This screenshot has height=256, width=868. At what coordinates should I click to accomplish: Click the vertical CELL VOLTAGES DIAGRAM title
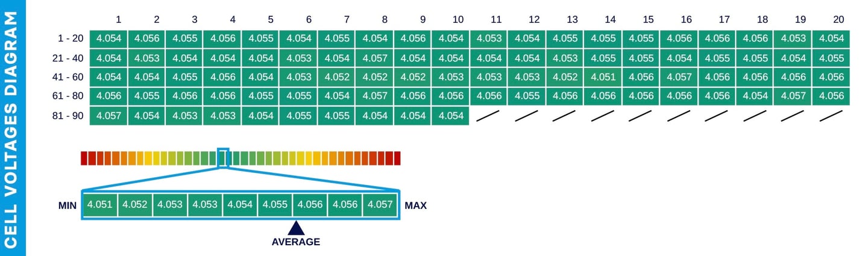tap(12, 128)
